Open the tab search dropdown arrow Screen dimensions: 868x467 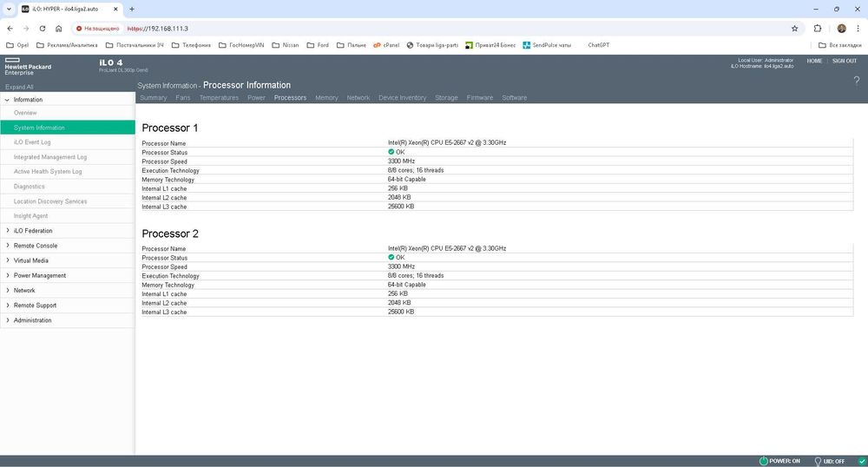pos(9,9)
